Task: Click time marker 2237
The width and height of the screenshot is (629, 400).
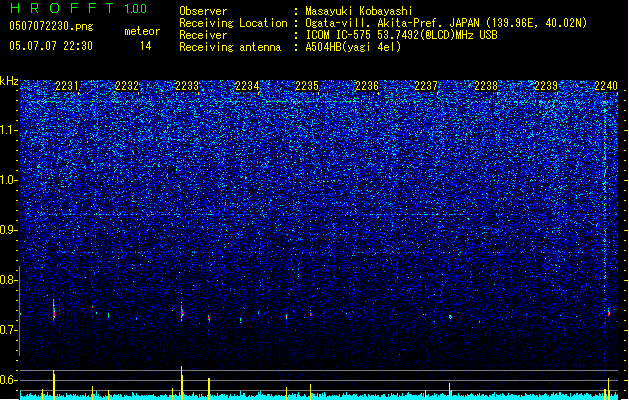Action: pyautogui.click(x=426, y=86)
